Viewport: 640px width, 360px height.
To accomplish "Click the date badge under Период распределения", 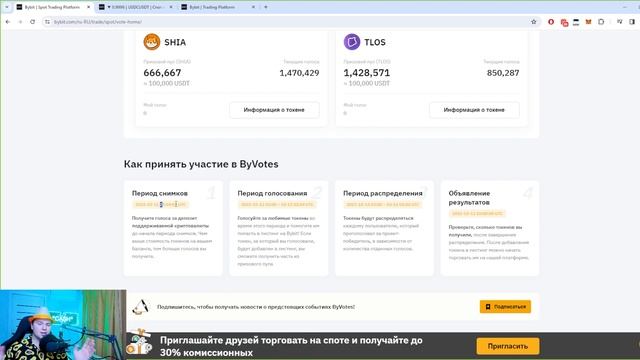I will tap(382, 204).
